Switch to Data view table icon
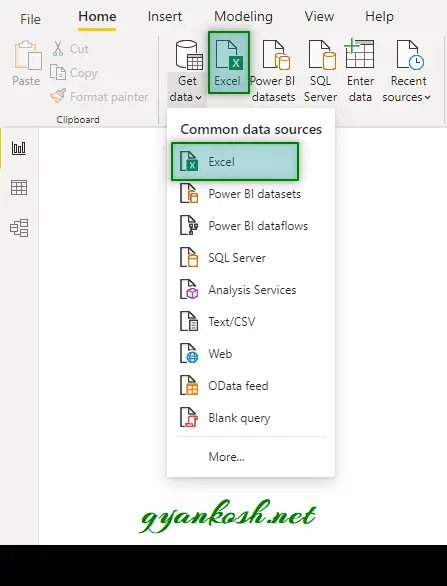The image size is (447, 586). pos(19,188)
